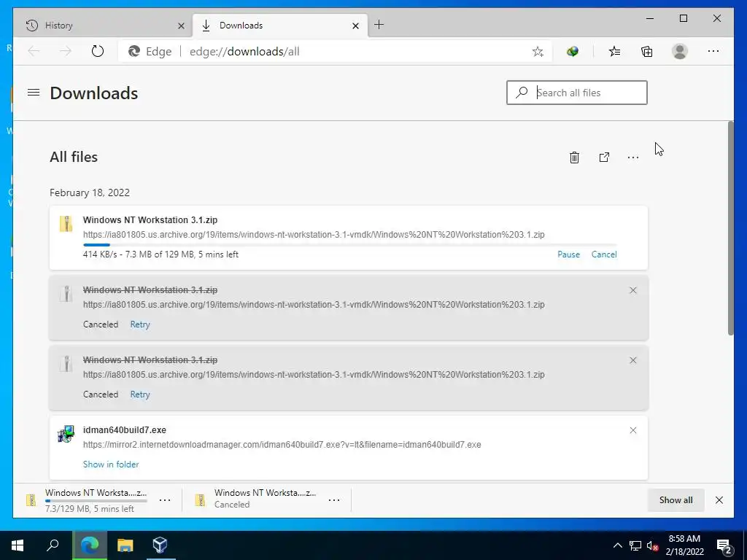Click the idman640build7.exe file icon

pyautogui.click(x=66, y=434)
